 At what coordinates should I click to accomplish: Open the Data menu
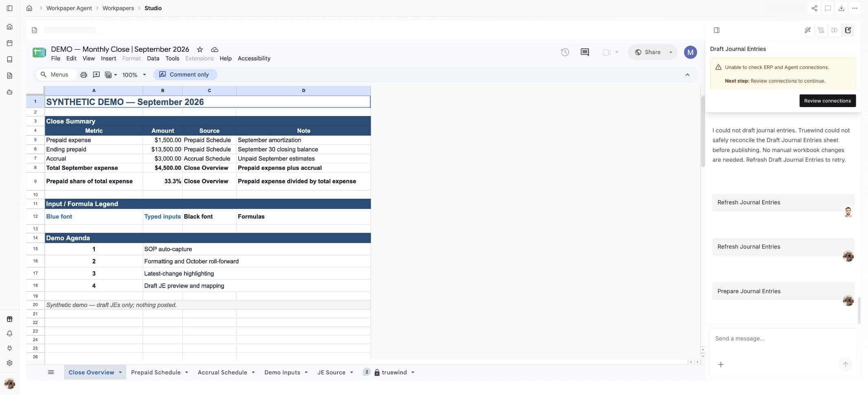(153, 59)
